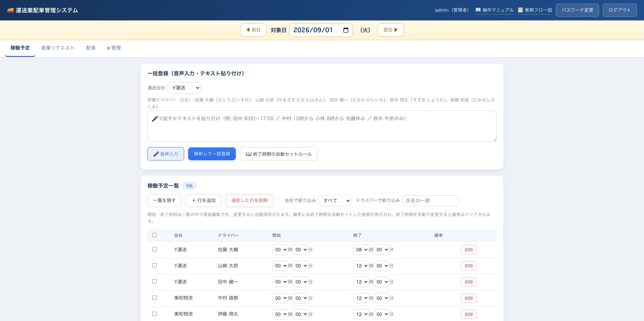This screenshot has width=644, height=321.
Task: Click the textarea resize grip corner
Action: pos(494,139)
